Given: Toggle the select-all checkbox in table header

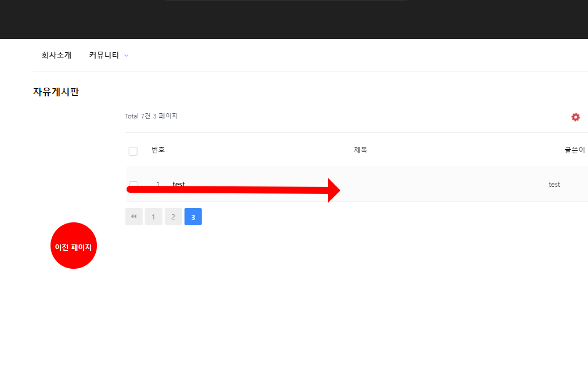Looking at the screenshot, I should point(133,151).
